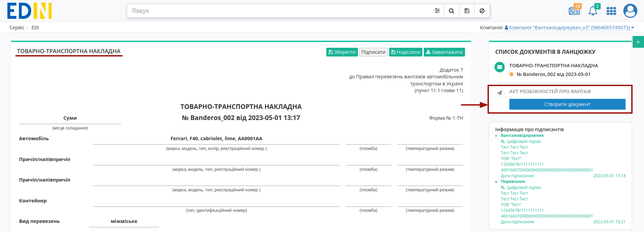
Task: Click Створити документ button
Action: pyautogui.click(x=567, y=104)
